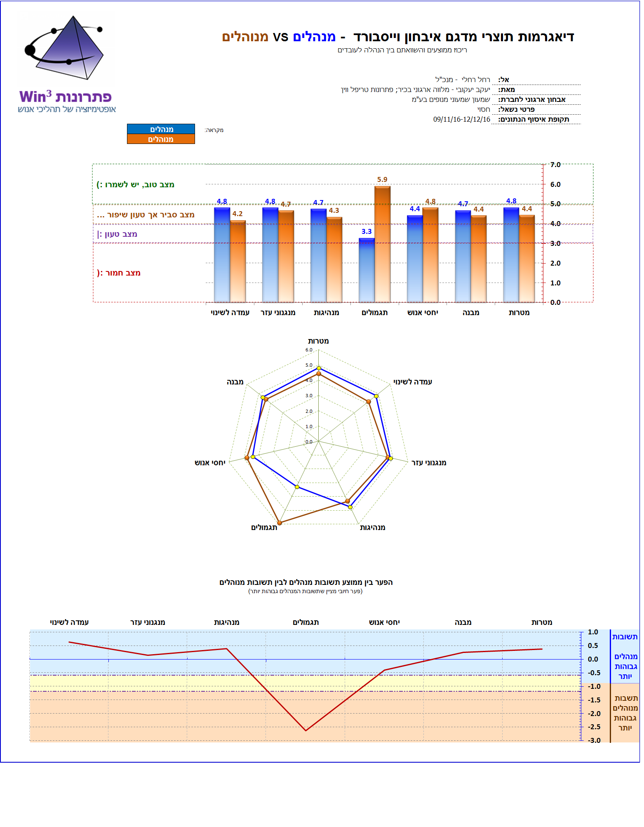The width and height of the screenshot is (644, 827).
Task: Click the 4.3 value on מנהיגות bar
Action: 334,210
